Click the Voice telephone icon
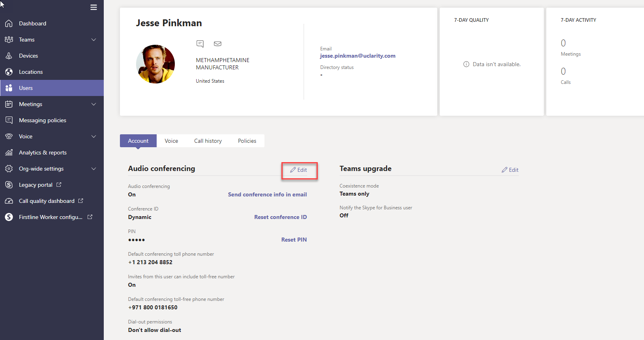 (9, 136)
